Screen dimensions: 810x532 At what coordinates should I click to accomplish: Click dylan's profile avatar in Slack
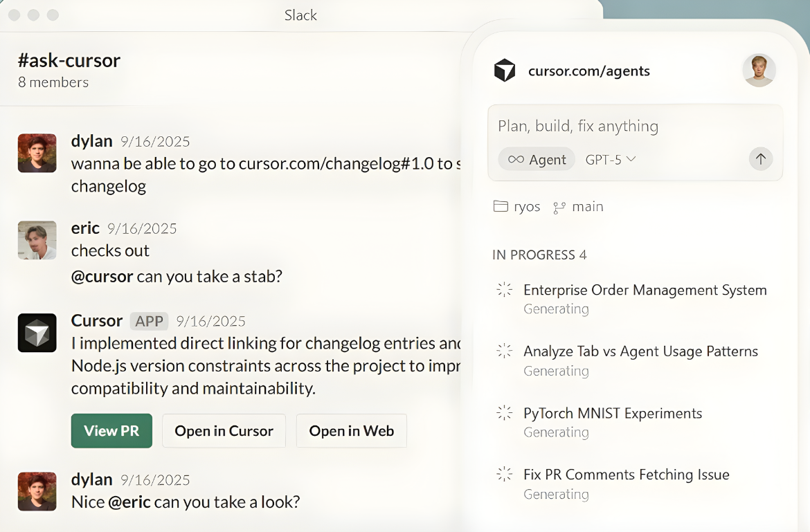click(37, 154)
